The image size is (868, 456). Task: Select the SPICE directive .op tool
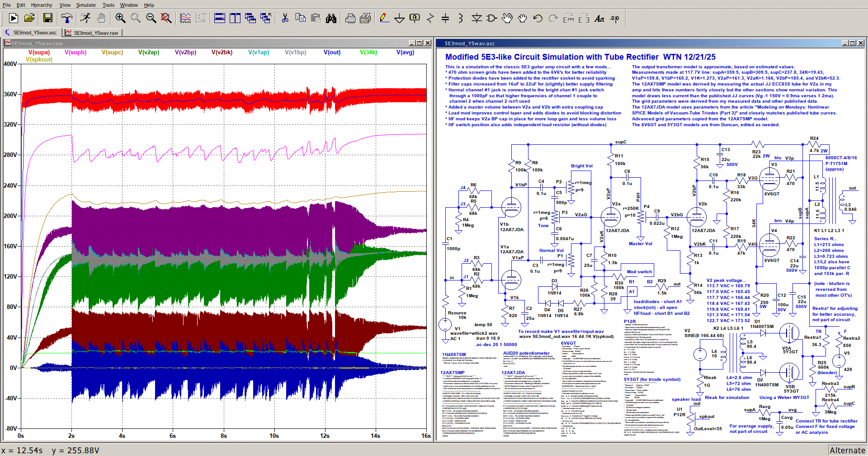pos(614,18)
